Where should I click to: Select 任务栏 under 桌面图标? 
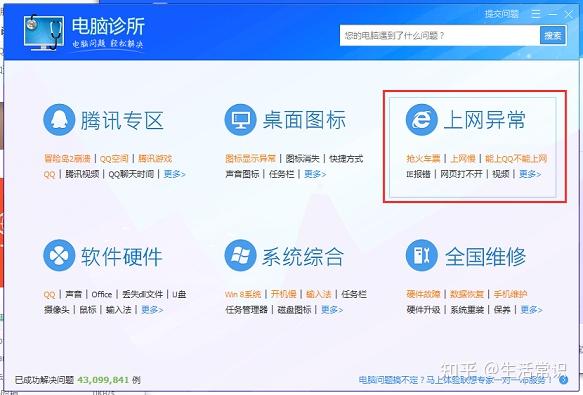[281, 174]
